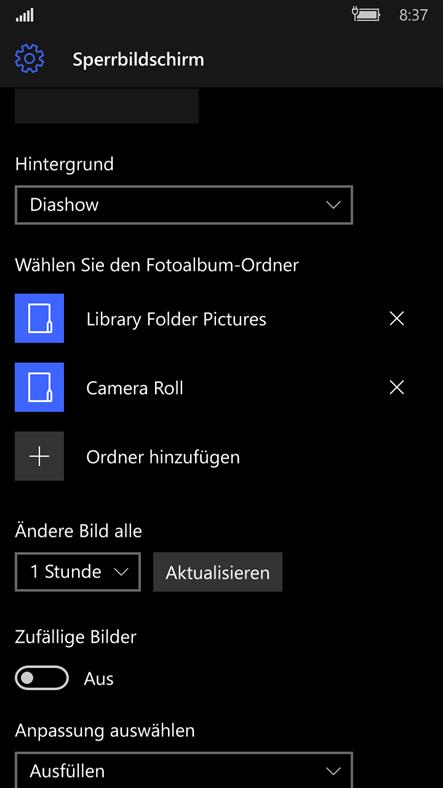Click the Aktualisieren button
443x788 pixels.
point(217,572)
